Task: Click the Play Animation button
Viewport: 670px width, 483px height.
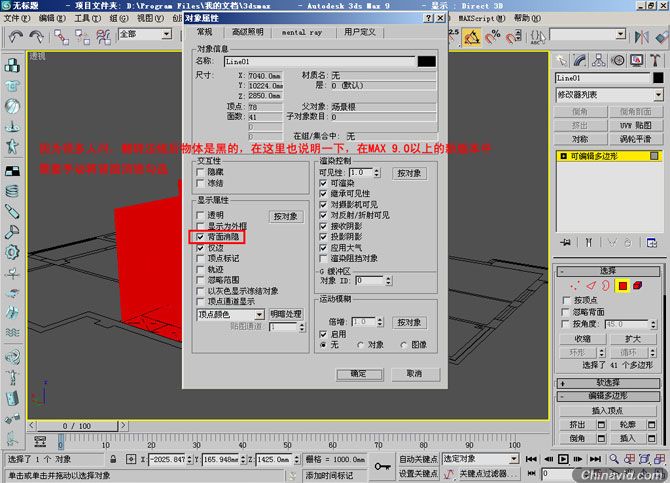Action: pos(563,459)
